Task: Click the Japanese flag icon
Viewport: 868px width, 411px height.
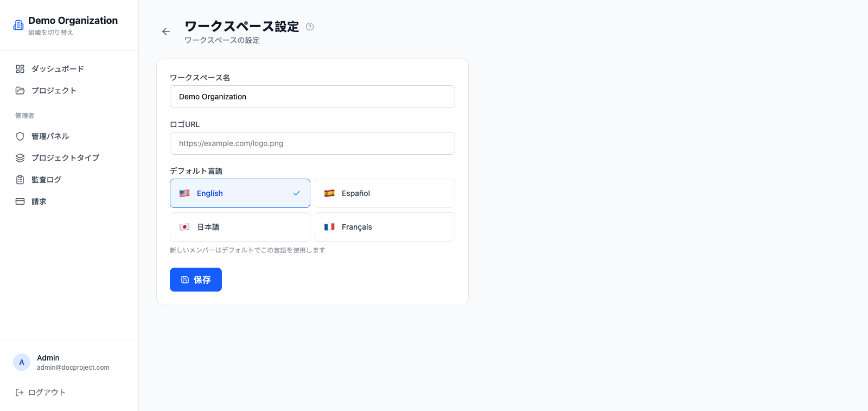Action: pos(184,227)
